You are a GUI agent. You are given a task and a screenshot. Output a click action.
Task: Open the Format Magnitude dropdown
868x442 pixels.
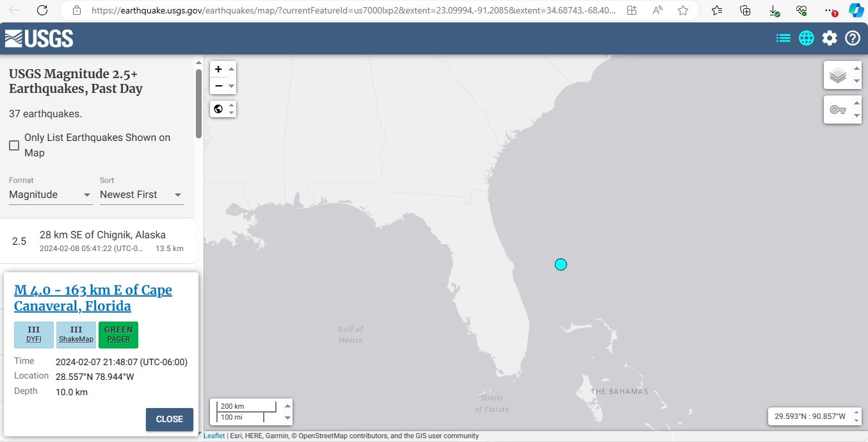pos(51,195)
